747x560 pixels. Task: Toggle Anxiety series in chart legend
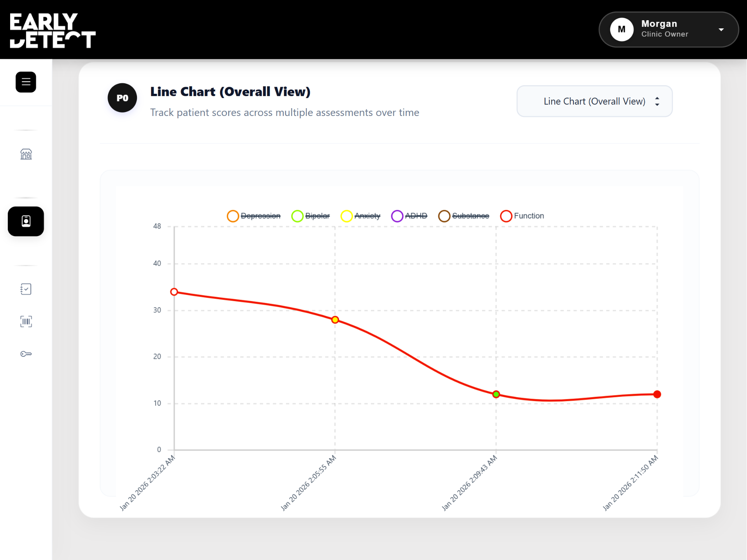pos(360,216)
